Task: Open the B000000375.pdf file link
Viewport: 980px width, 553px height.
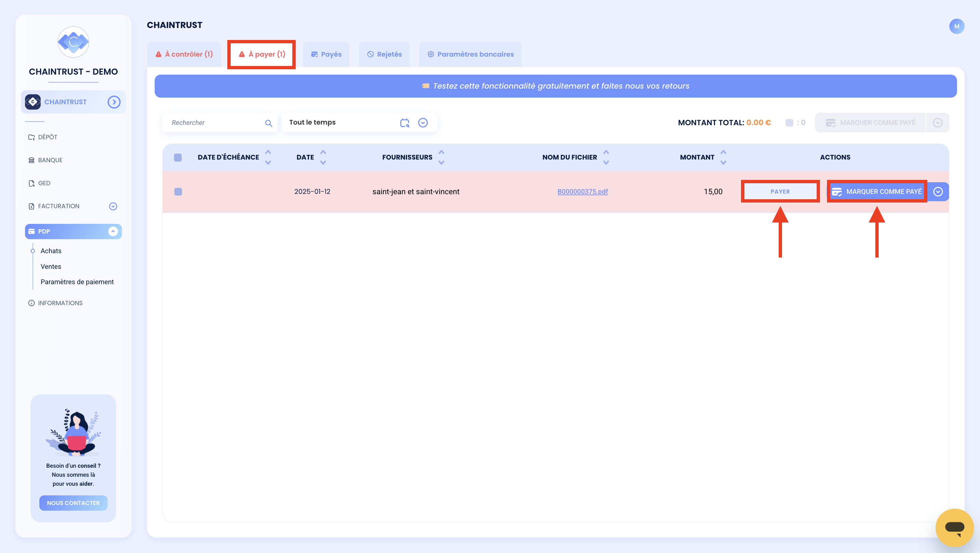Action: coord(582,192)
